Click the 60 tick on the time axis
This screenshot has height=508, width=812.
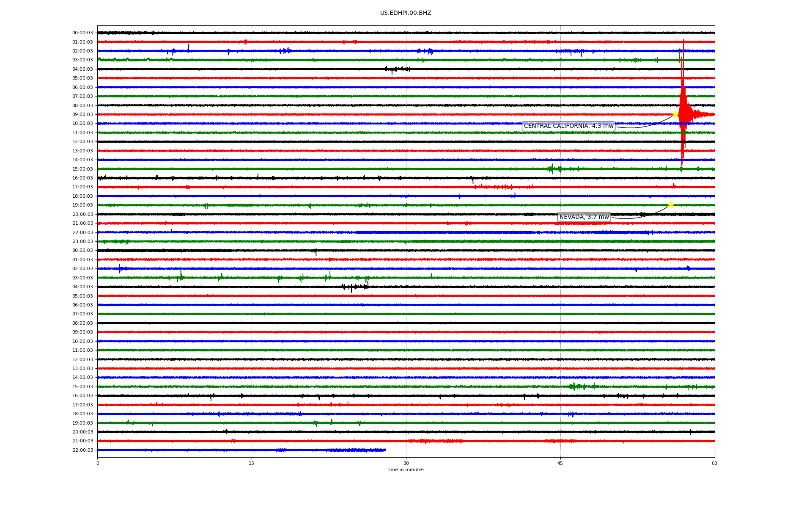click(x=714, y=463)
